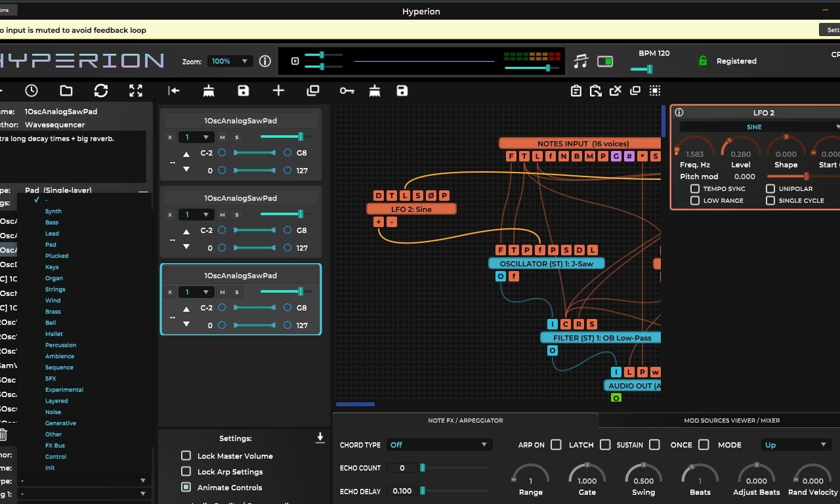Enable Lock Master Volume setting
Screen dimensions: 840x504
186,455
